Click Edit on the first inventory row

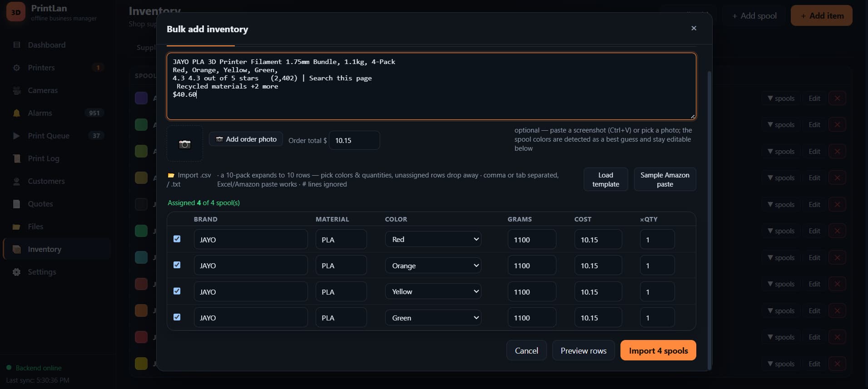[x=814, y=98]
